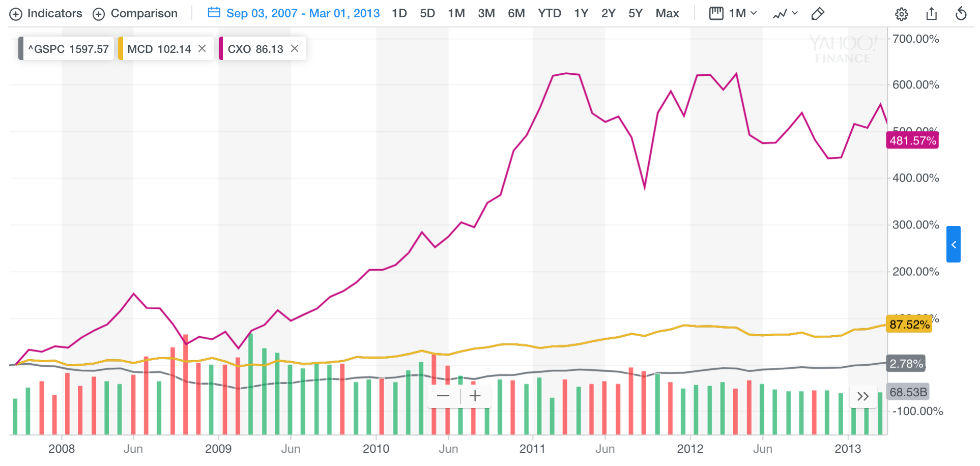Click the 400.00% y-axis label
980x466 pixels.
916,178
